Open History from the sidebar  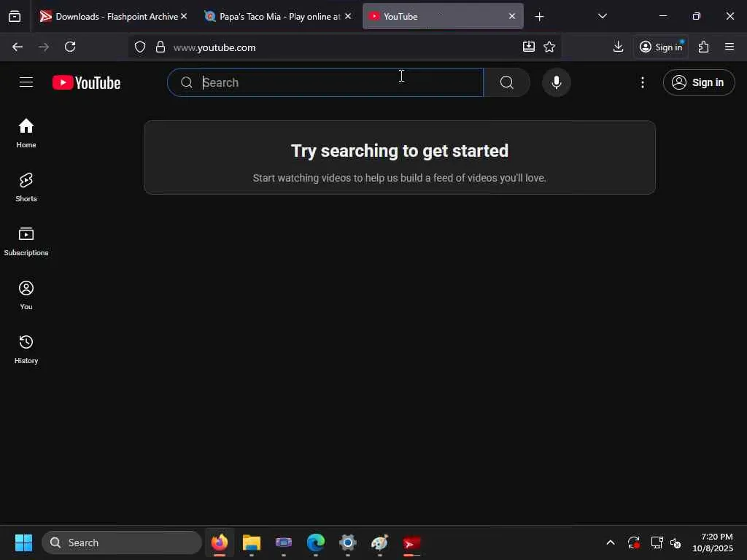(26, 349)
